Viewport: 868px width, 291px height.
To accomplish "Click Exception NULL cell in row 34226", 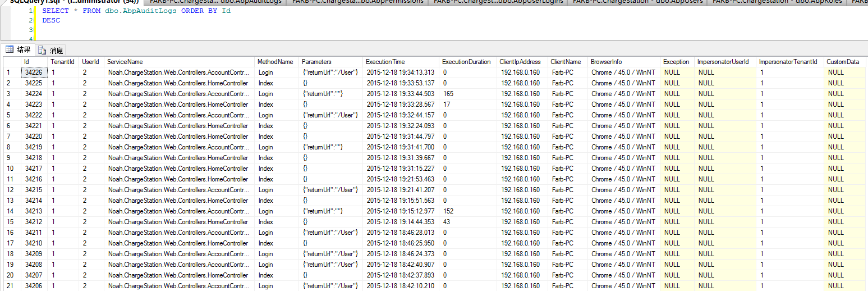I will pos(678,72).
